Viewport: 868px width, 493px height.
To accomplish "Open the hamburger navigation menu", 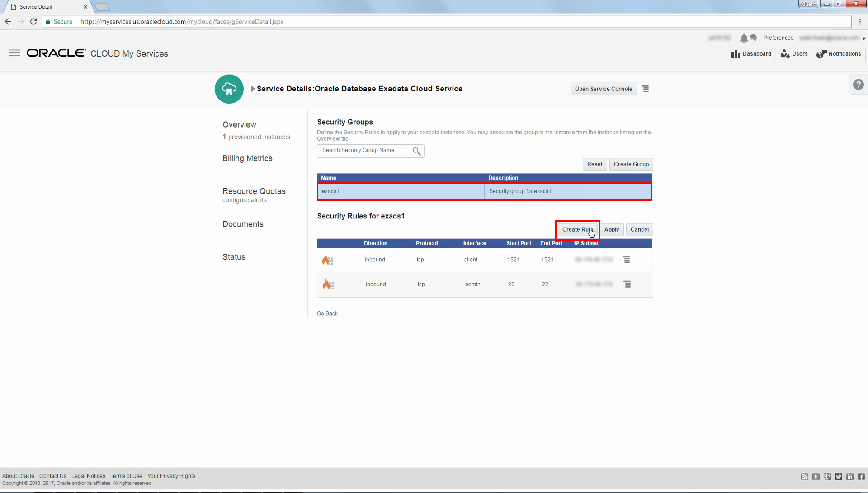I will click(x=14, y=53).
